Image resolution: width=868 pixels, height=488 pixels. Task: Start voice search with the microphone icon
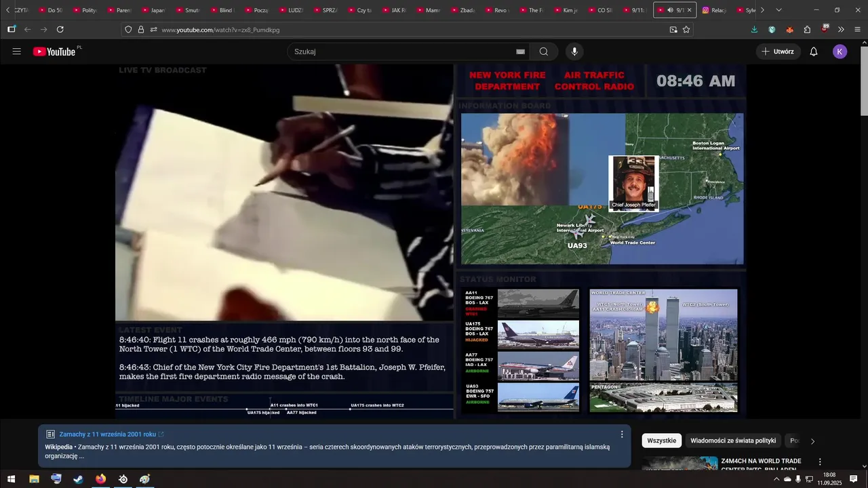point(574,52)
